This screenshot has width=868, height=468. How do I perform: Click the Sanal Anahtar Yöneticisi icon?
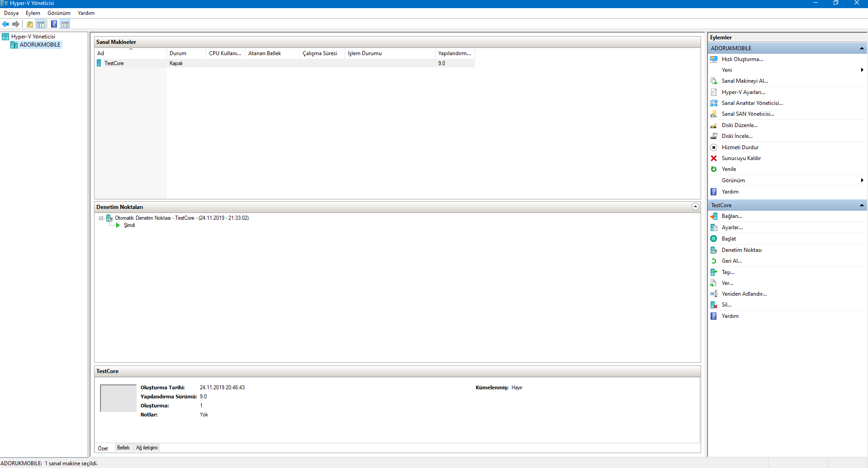pyautogui.click(x=714, y=103)
